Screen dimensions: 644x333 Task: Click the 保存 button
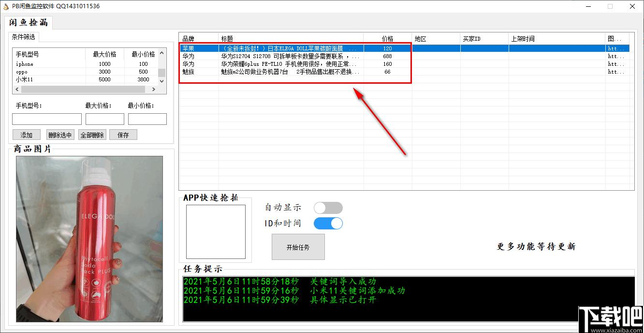123,135
